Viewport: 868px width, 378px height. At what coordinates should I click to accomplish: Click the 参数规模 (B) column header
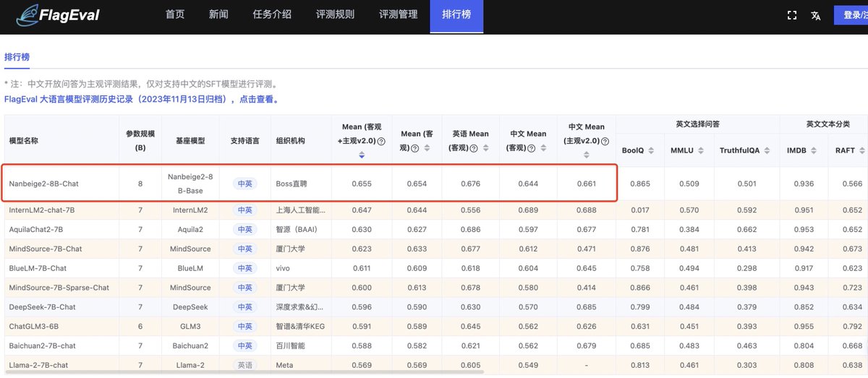point(140,140)
